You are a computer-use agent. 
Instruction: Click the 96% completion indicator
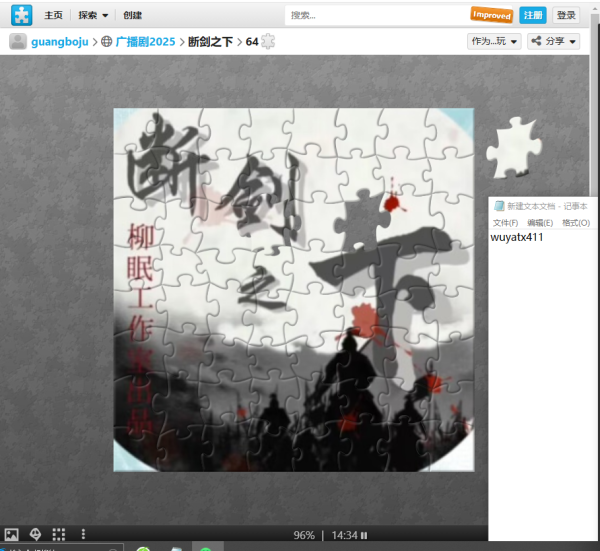[304, 535]
